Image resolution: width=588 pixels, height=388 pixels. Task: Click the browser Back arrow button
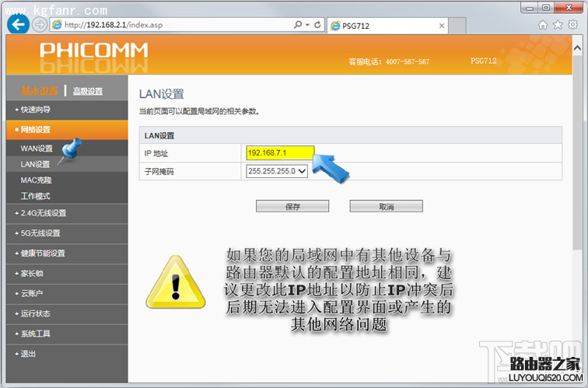(18, 25)
